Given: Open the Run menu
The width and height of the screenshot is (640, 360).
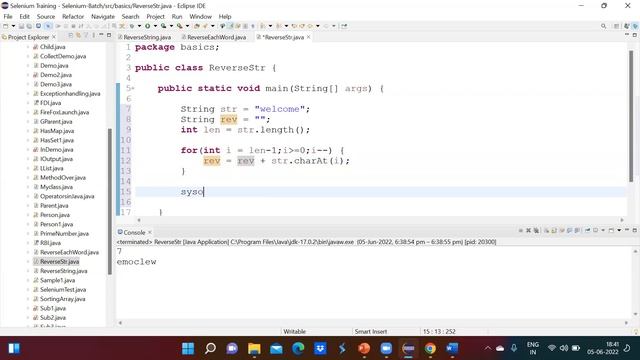Looking at the screenshot, I should [x=177, y=16].
